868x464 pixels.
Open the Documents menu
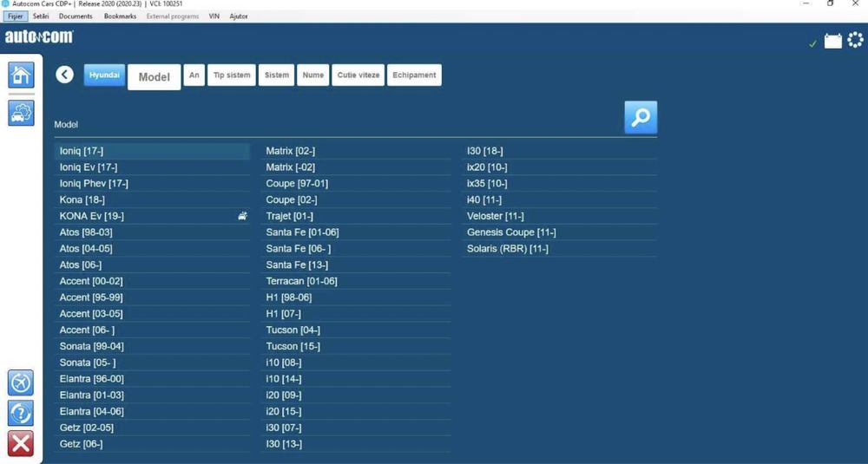coord(76,16)
